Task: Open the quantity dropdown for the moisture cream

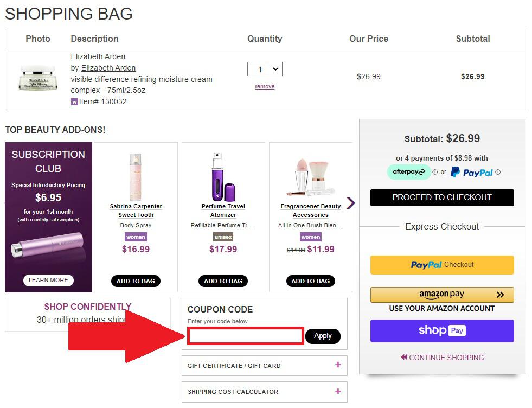Action: pyautogui.click(x=265, y=69)
